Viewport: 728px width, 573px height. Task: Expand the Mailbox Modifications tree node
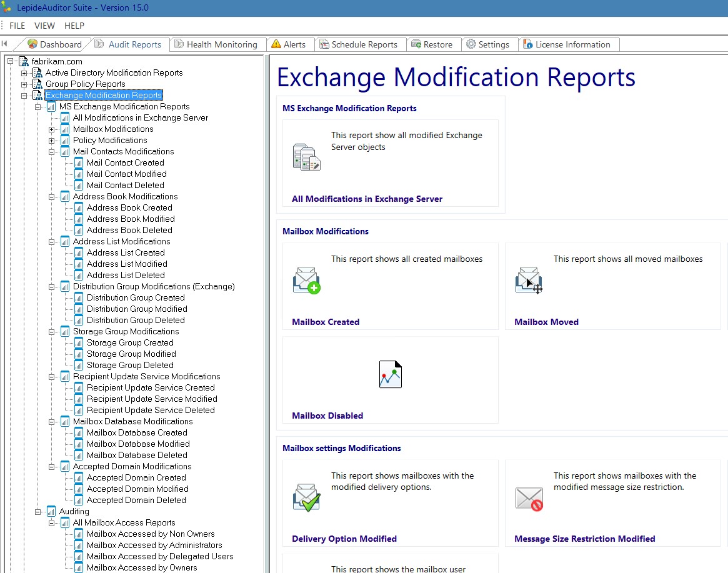pyautogui.click(x=52, y=129)
